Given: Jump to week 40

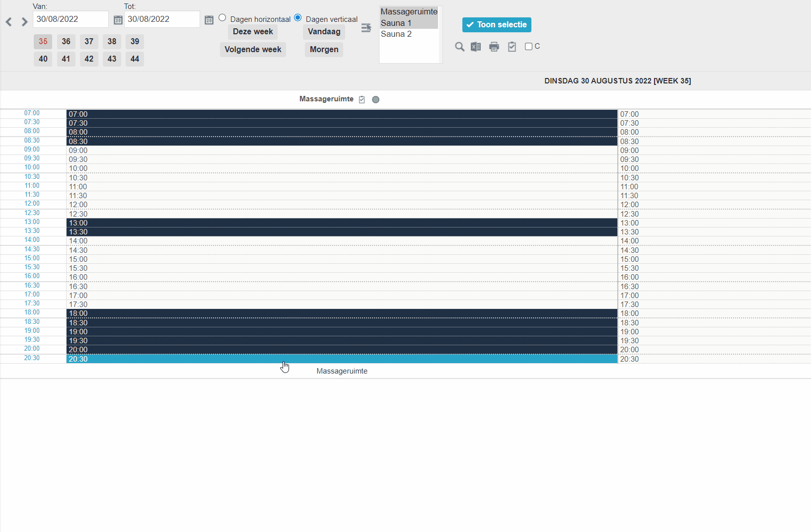Looking at the screenshot, I should (x=43, y=59).
